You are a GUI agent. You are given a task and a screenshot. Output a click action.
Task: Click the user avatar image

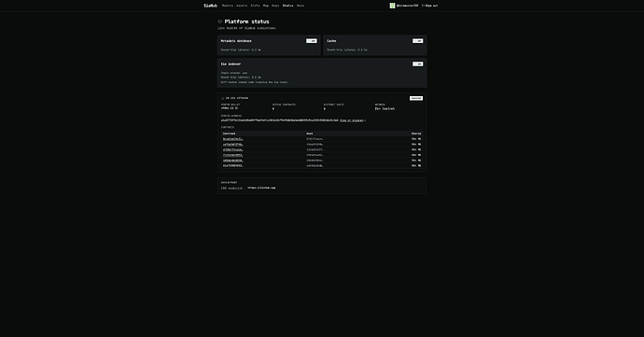[392, 6]
